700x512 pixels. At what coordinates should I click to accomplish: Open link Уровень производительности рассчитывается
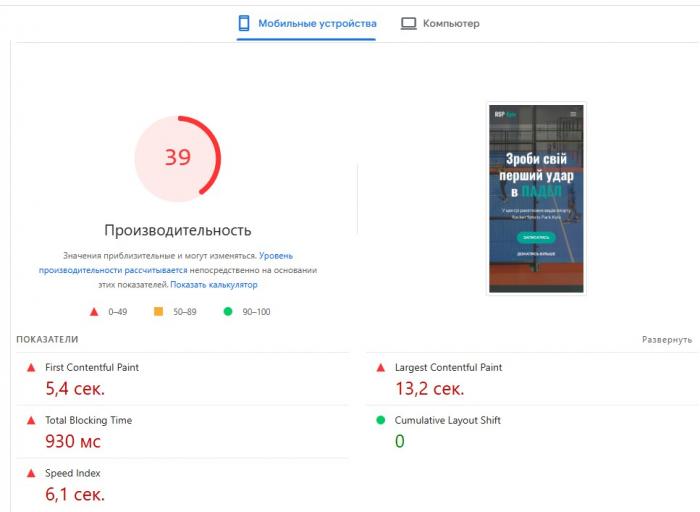tap(166, 263)
